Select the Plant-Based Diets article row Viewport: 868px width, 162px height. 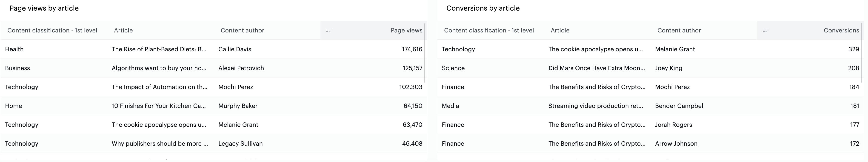[x=159, y=49]
